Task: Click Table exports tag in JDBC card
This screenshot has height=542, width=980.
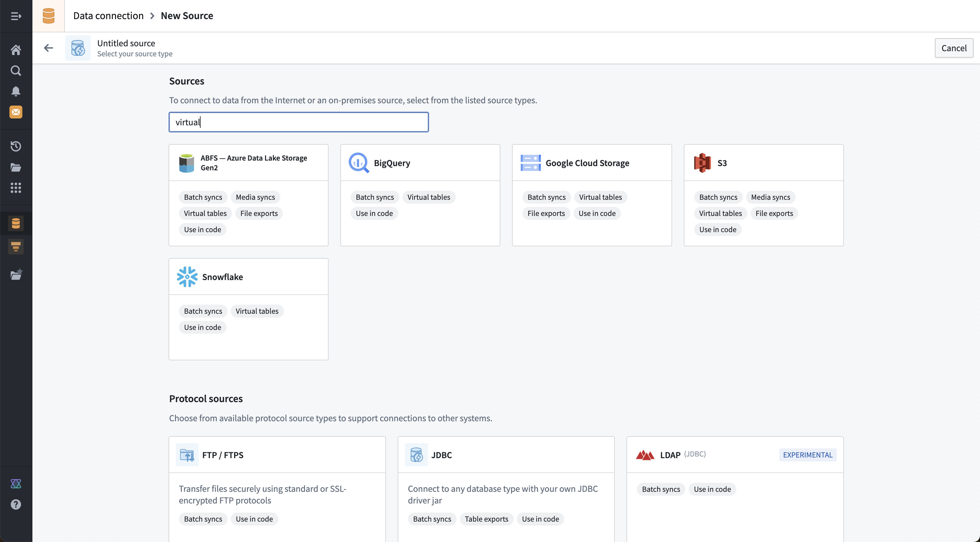Action: (486, 519)
